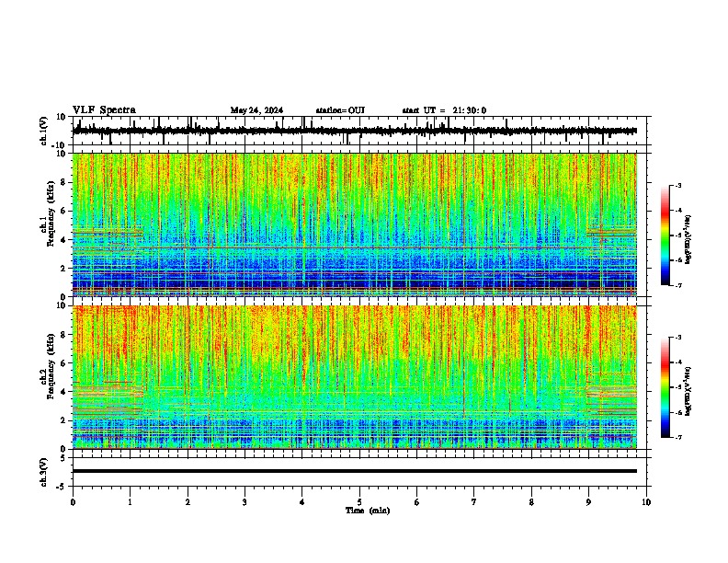Click the time-axis tick label "5"

(x=359, y=502)
